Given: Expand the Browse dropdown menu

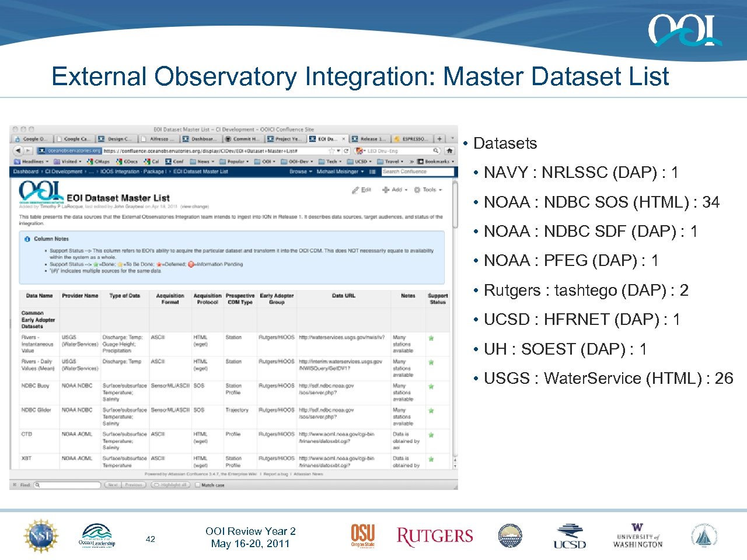Looking at the screenshot, I should 298,170.
